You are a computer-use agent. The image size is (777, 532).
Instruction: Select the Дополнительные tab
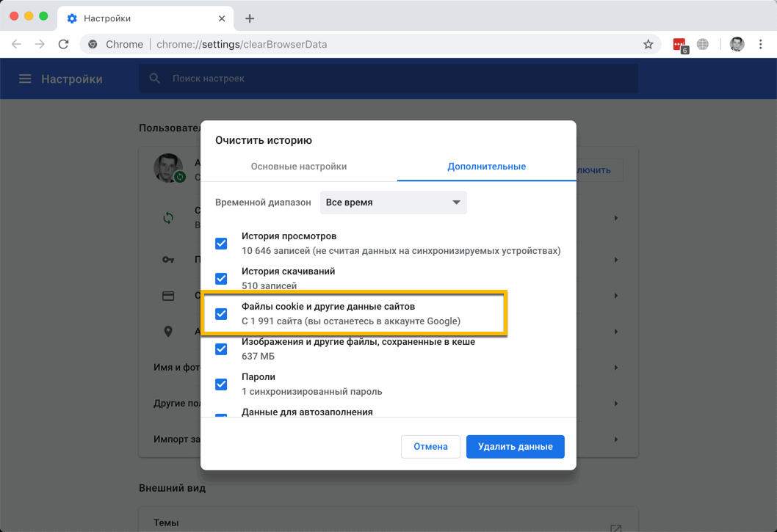click(x=488, y=167)
